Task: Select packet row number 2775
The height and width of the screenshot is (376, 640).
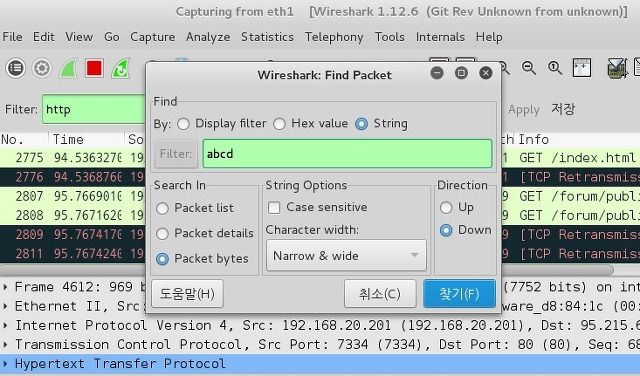Action: click(320, 158)
